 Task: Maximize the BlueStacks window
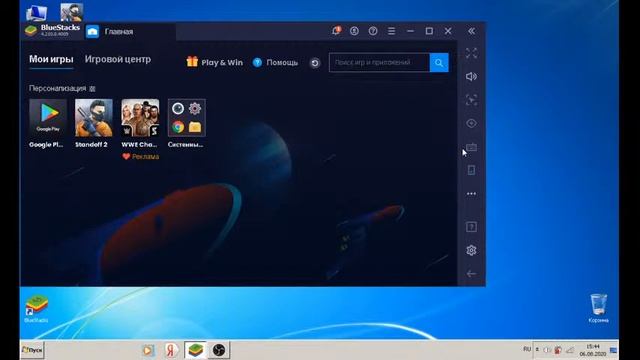[429, 31]
